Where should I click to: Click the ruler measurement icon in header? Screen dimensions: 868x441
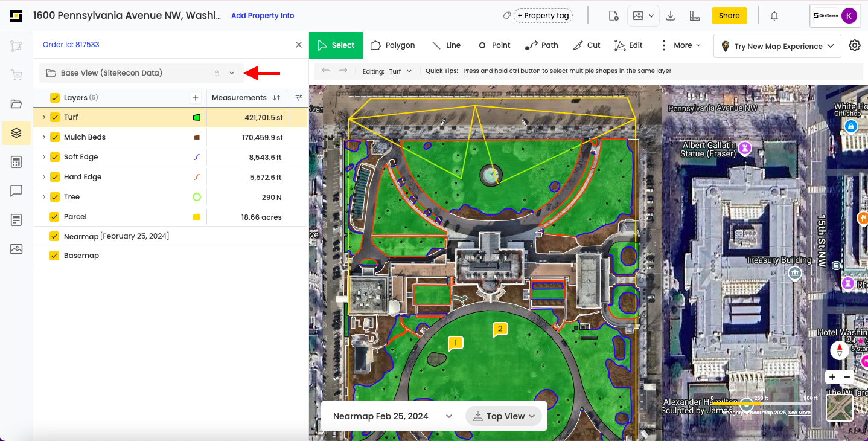[x=694, y=16]
